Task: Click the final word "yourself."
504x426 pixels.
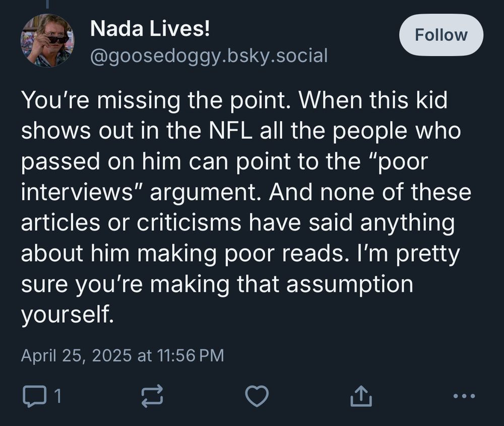Action: 65,316
